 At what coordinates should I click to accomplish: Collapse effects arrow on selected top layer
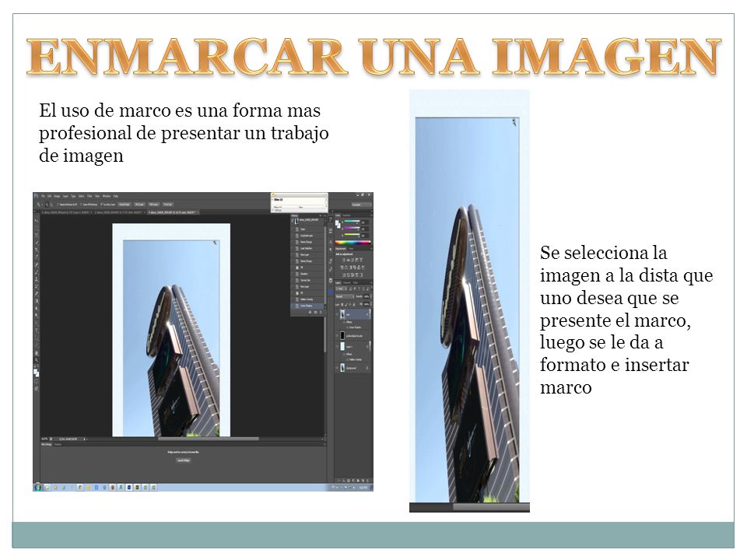[x=367, y=315]
